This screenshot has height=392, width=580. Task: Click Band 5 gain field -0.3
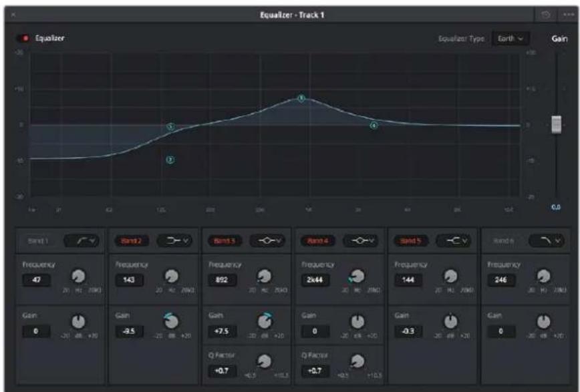(408, 331)
